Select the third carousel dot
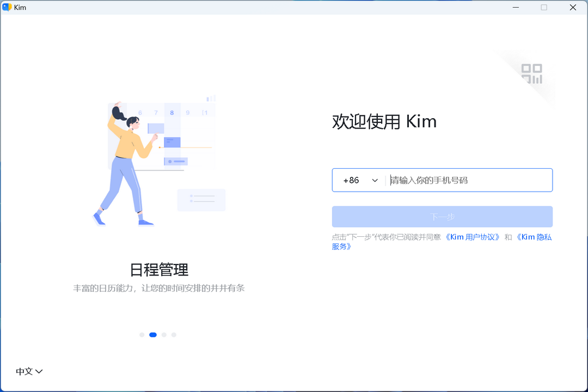The height and width of the screenshot is (392, 588). click(x=164, y=335)
